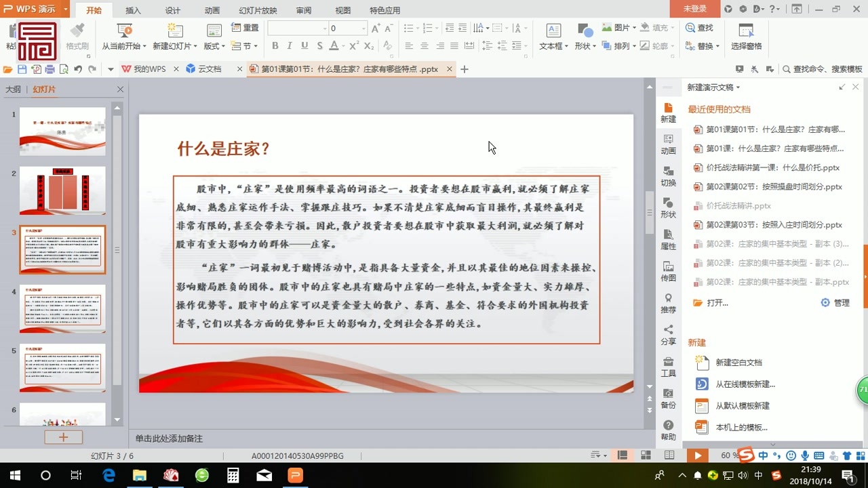Viewport: 868px width, 488px height.
Task: Select slide 2 thumbnail
Action: [62, 189]
